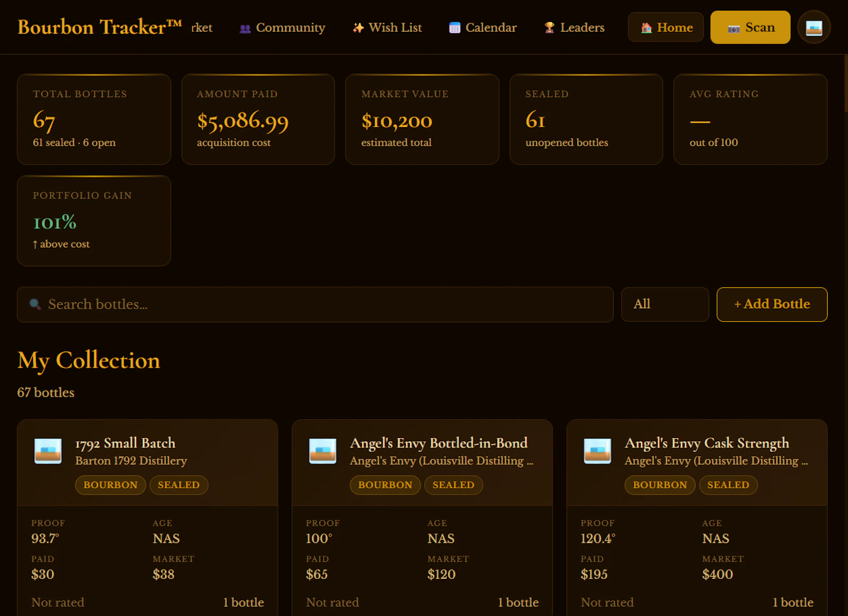Image resolution: width=848 pixels, height=616 pixels.
Task: Click the house icon on Home button
Action: (646, 28)
